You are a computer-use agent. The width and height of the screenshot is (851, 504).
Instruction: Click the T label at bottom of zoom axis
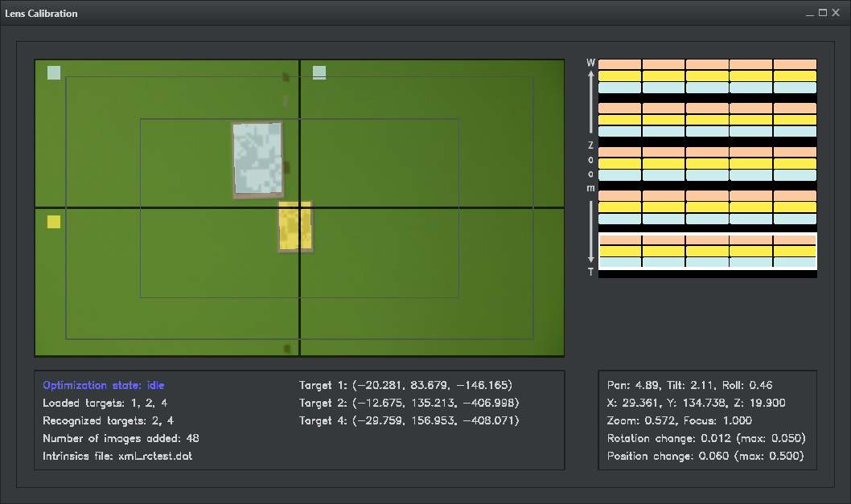[x=591, y=272]
